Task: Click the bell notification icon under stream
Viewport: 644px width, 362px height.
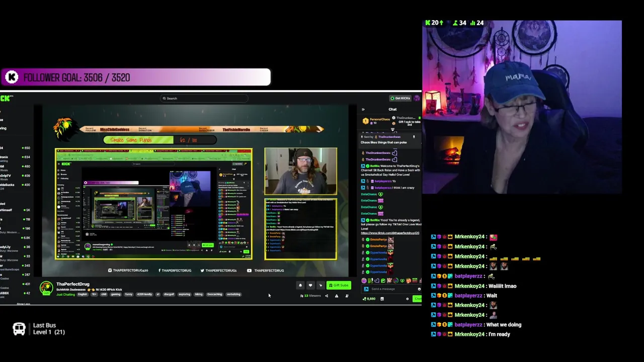Action: [300, 285]
